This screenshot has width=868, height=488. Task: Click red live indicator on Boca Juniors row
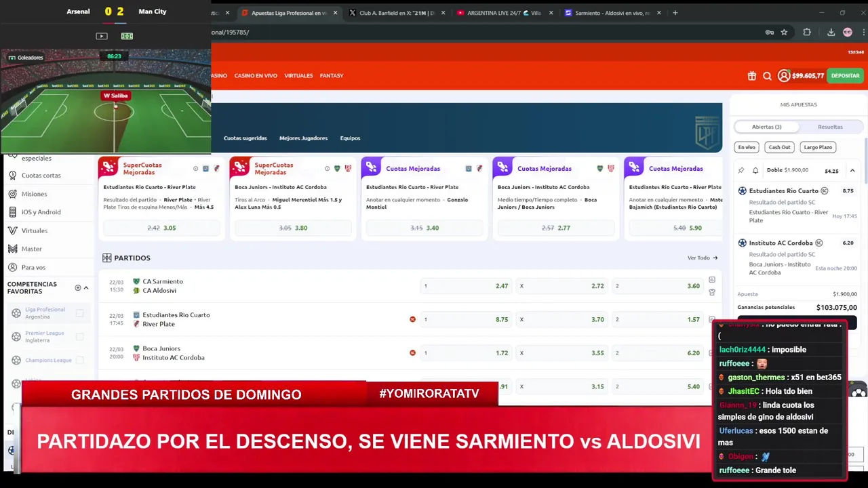click(x=412, y=353)
